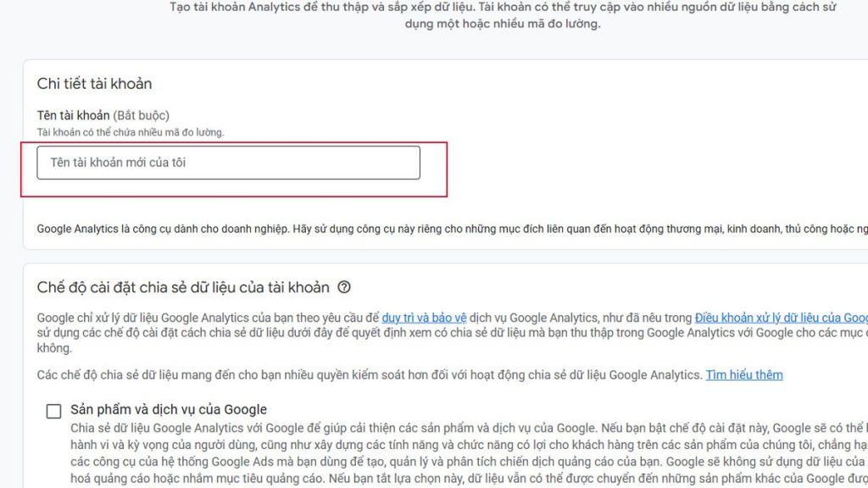
Task: Click helper text 'Tài khoản có thể chứa nhiều mã đo lường'
Action: coord(130,132)
